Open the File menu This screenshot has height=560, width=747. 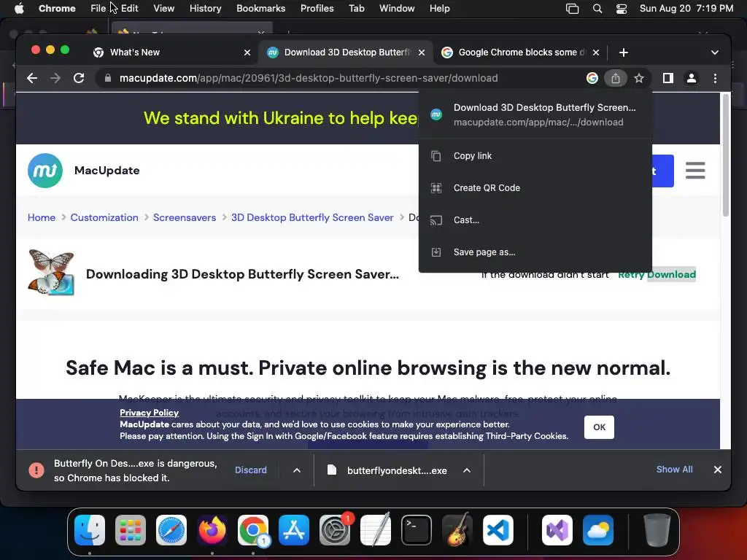click(98, 9)
